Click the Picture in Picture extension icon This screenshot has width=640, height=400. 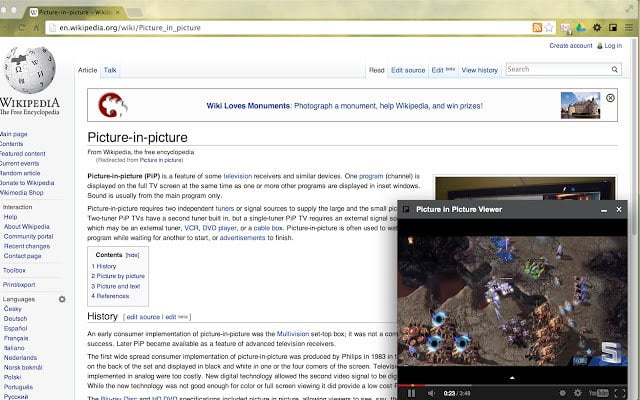point(612,28)
